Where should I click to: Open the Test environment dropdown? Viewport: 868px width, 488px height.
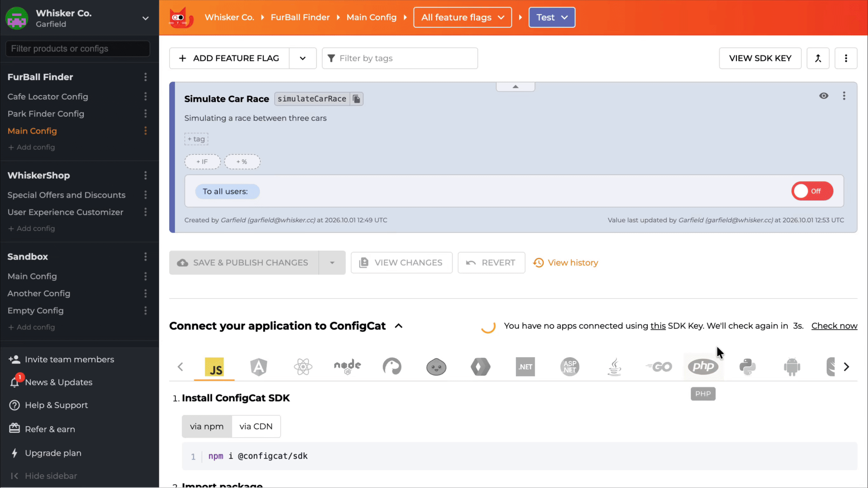pyautogui.click(x=552, y=17)
